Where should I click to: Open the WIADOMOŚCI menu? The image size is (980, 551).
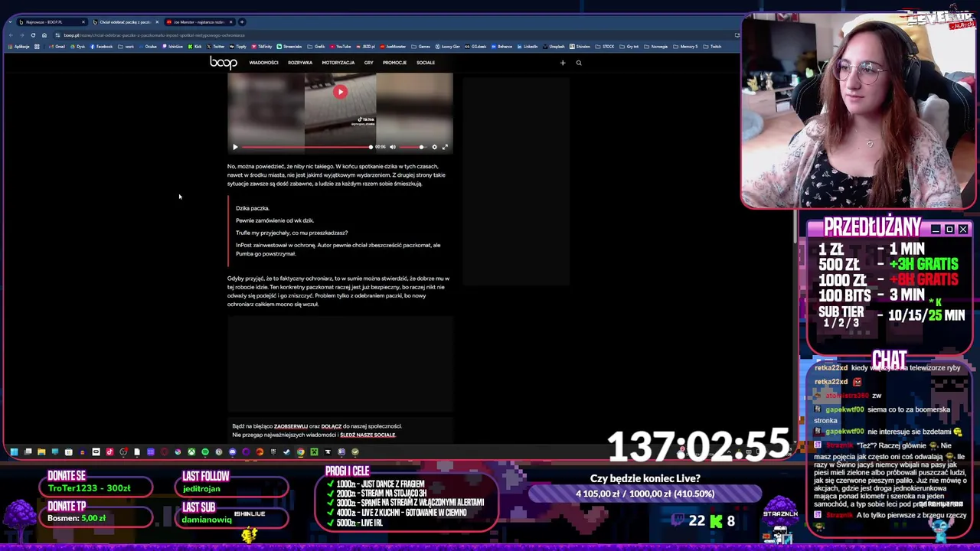[263, 63]
